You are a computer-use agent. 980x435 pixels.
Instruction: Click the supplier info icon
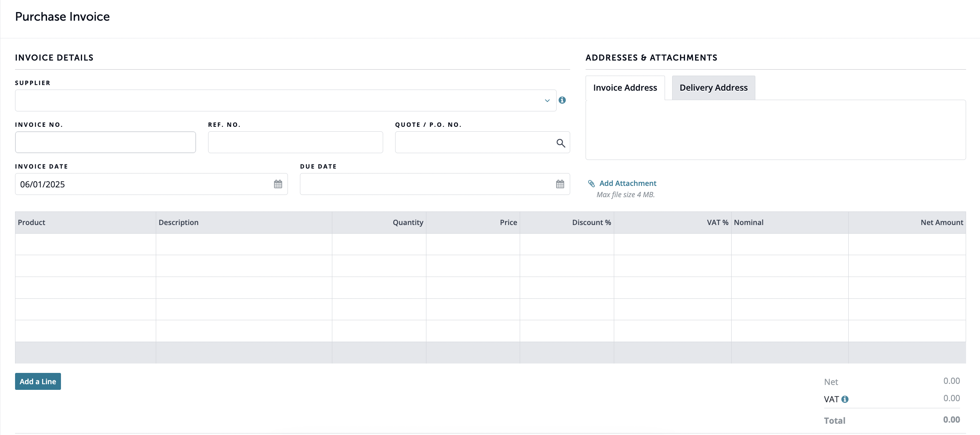click(x=562, y=100)
